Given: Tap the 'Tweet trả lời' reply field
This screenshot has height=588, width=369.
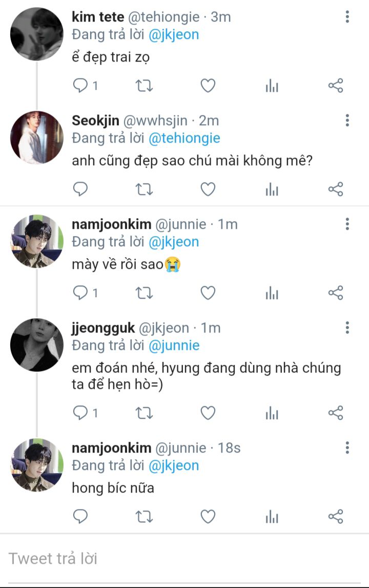Looking at the screenshot, I should 184,559.
